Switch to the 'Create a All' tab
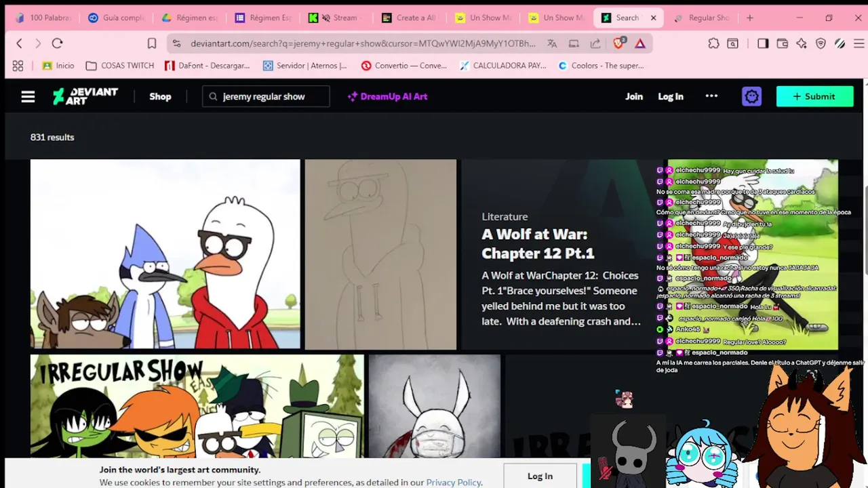The width and height of the screenshot is (868, 488). (410, 18)
